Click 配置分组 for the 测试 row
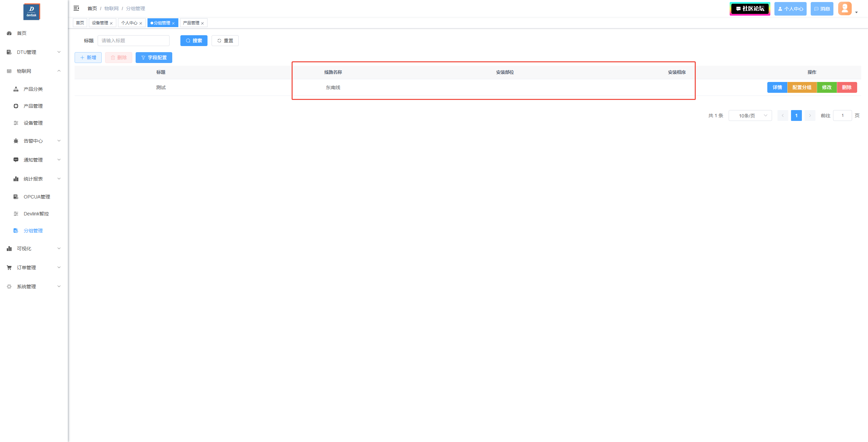The image size is (868, 442). click(x=802, y=87)
